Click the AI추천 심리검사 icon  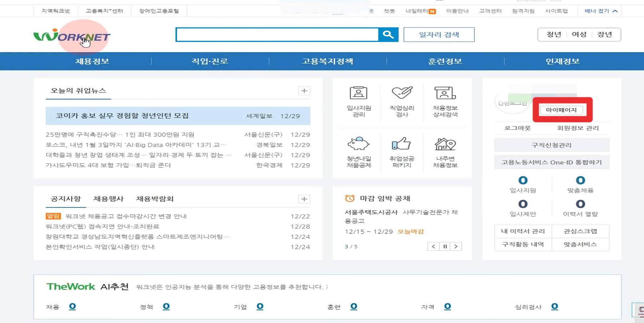tap(555, 306)
